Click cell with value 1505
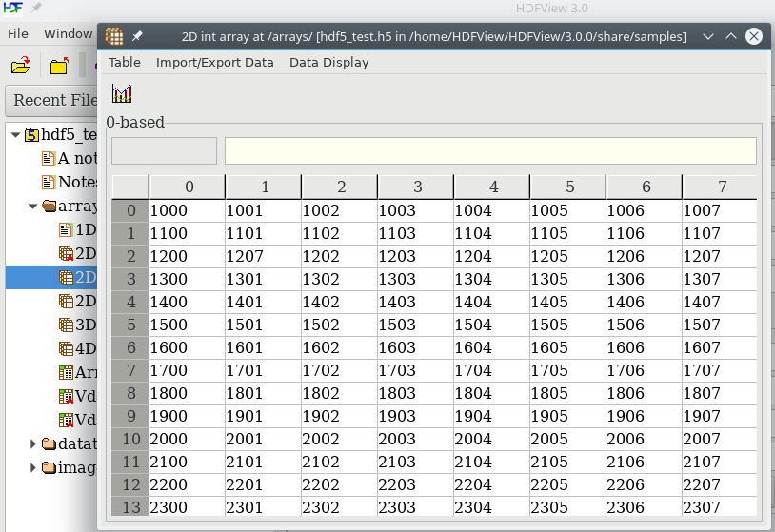The image size is (775, 532). (x=567, y=325)
